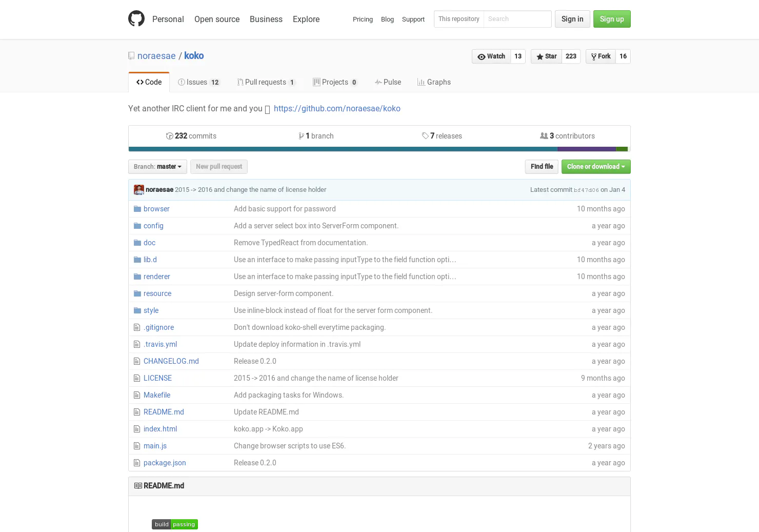Switch to the Pulse tab
Screen dimensions: 759x532
[388, 82]
